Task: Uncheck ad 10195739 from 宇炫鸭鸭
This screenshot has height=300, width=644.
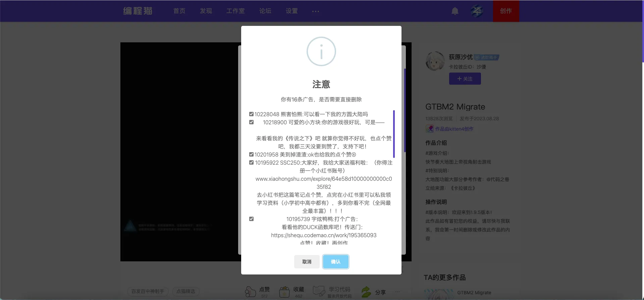Action: coord(251,219)
